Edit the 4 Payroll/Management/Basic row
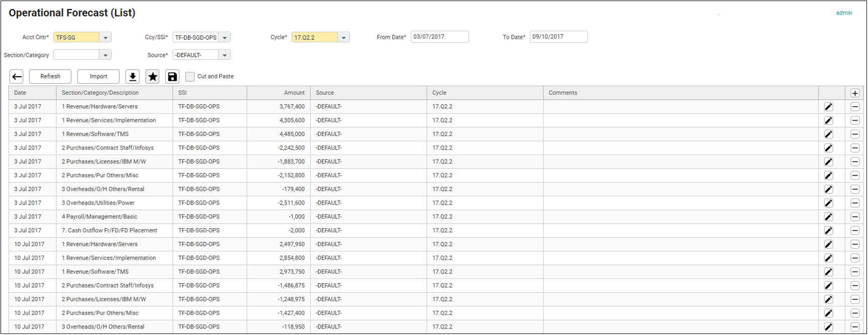The width and height of the screenshot is (868, 335). (x=828, y=217)
